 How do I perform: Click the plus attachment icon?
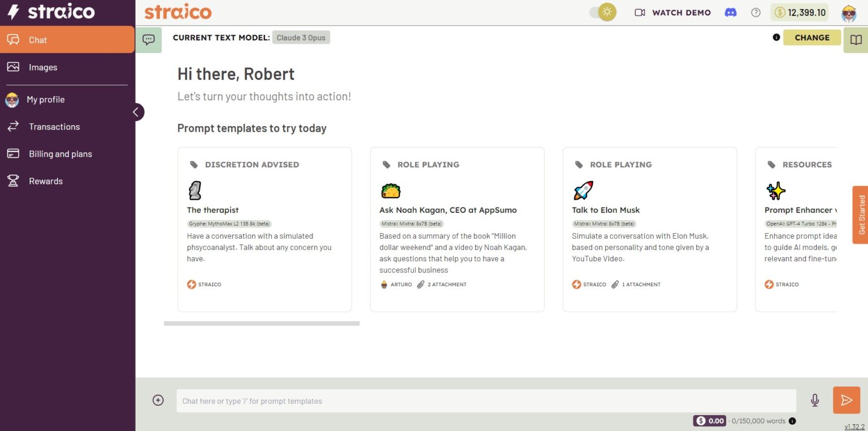pyautogui.click(x=158, y=400)
